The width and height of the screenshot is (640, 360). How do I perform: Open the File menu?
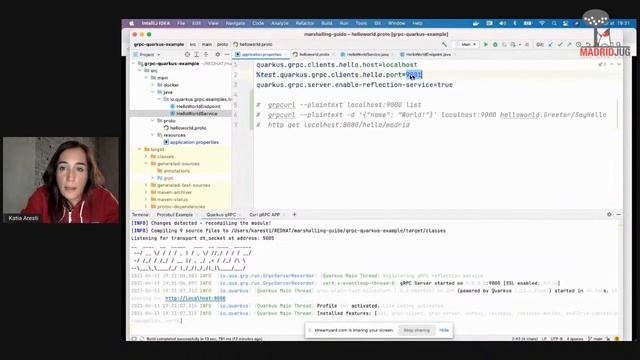pyautogui.click(x=181, y=23)
